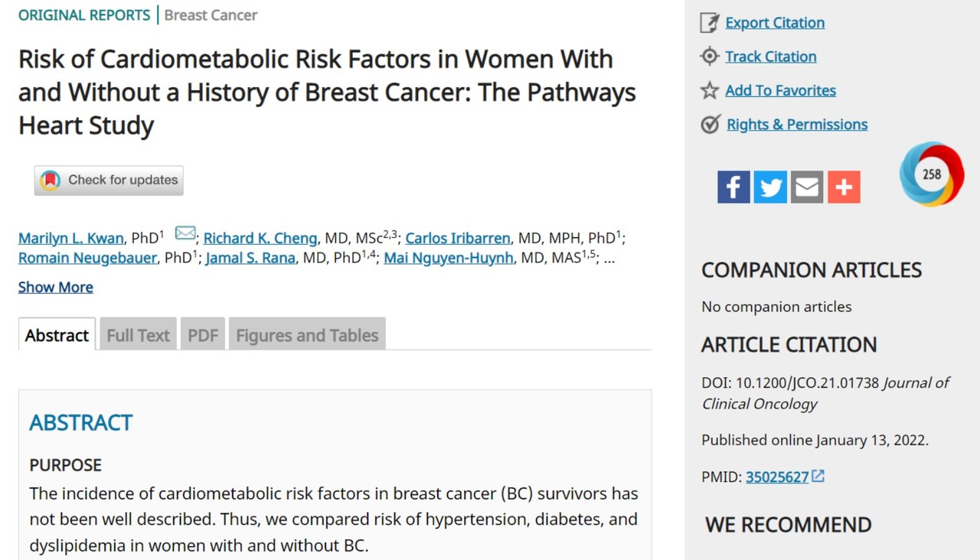This screenshot has height=560, width=980.
Task: Open the PDF tab
Action: (x=203, y=335)
